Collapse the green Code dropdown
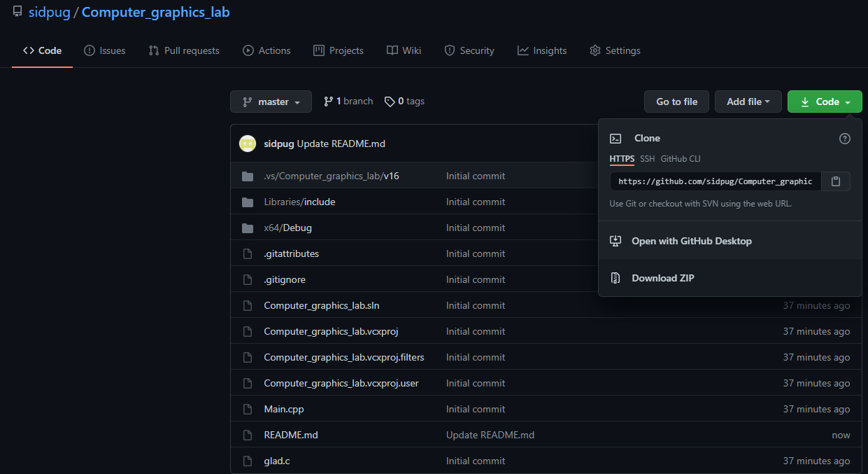 point(825,102)
